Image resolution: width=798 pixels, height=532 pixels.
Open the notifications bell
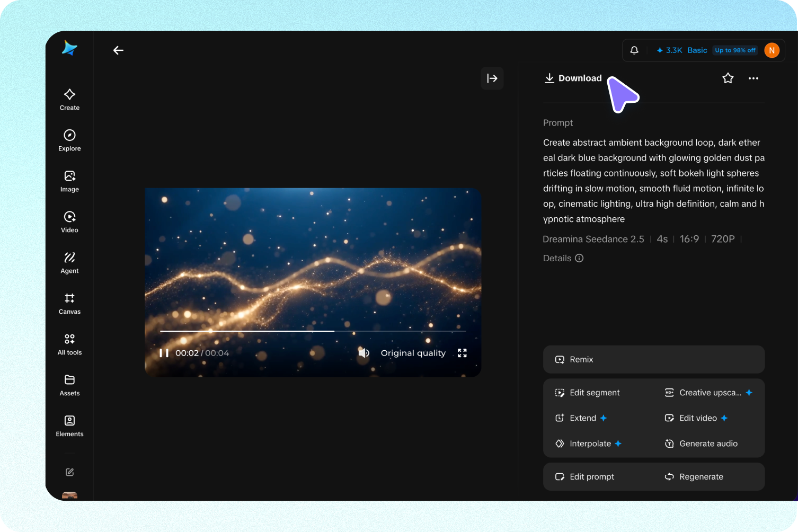click(x=634, y=50)
